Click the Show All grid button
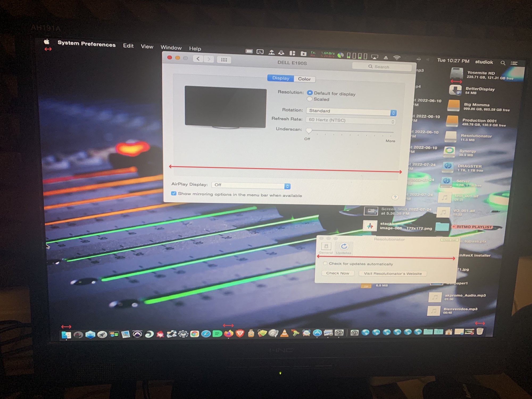 click(x=224, y=60)
